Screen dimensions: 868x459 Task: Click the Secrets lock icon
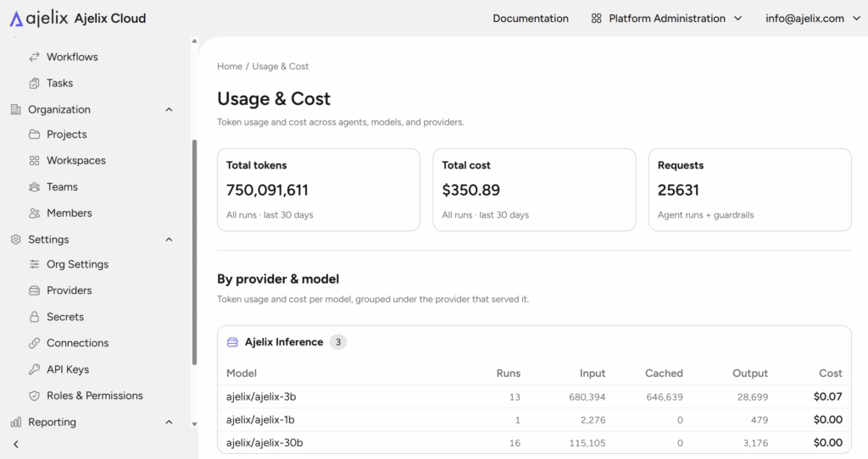click(34, 317)
